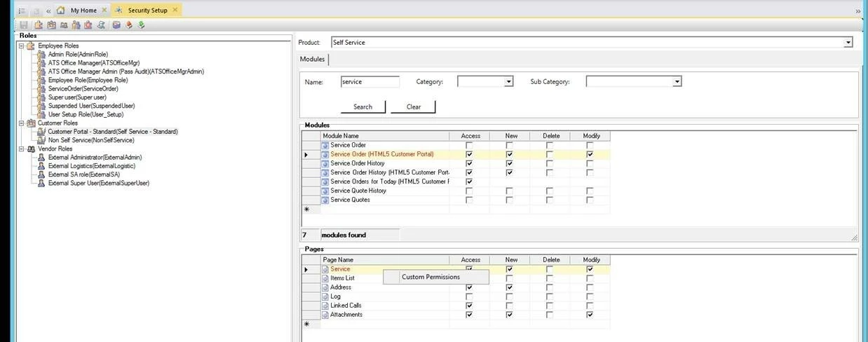
Task: Open the Product dropdown
Action: click(848, 43)
